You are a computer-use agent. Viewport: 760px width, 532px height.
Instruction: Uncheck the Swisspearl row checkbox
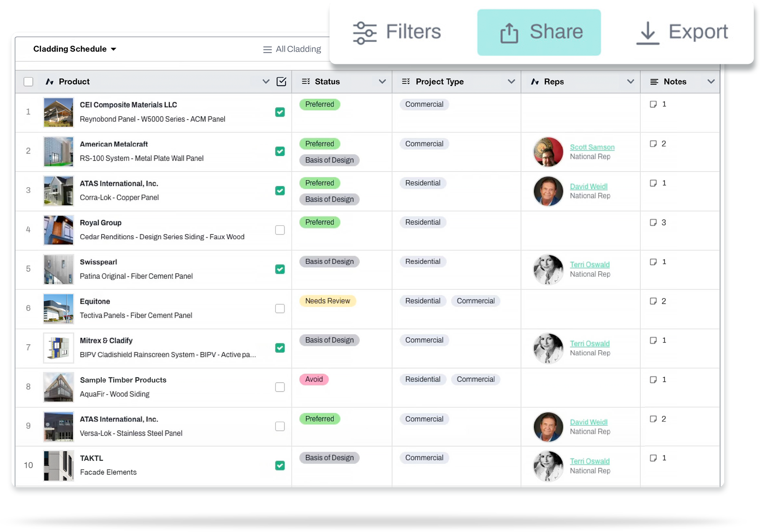280,269
